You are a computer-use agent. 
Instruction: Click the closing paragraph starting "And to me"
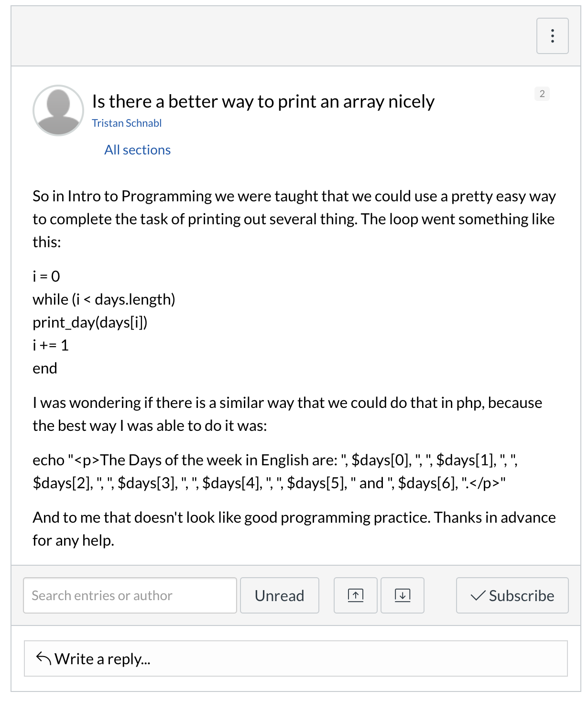pos(294,529)
